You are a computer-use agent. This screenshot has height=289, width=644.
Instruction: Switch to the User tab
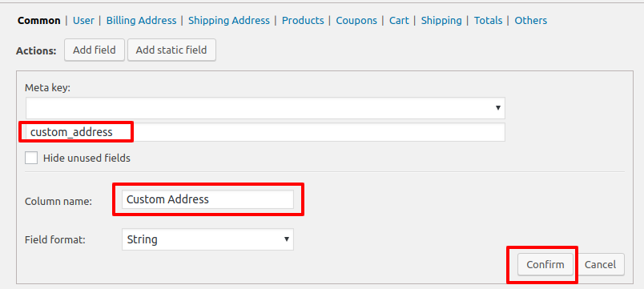pyautogui.click(x=83, y=21)
